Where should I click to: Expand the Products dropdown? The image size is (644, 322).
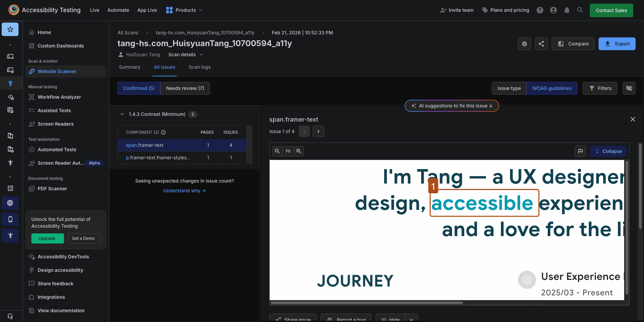coord(184,10)
